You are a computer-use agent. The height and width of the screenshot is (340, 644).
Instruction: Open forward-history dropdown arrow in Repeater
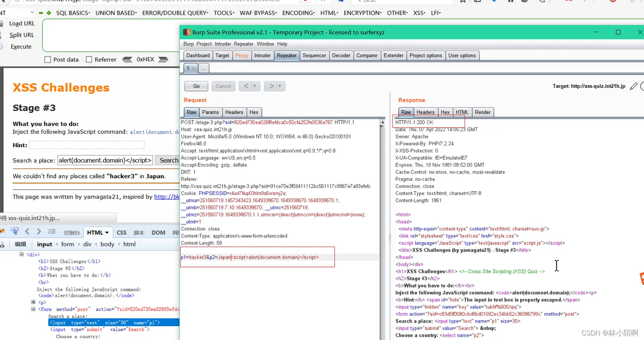(x=280, y=86)
